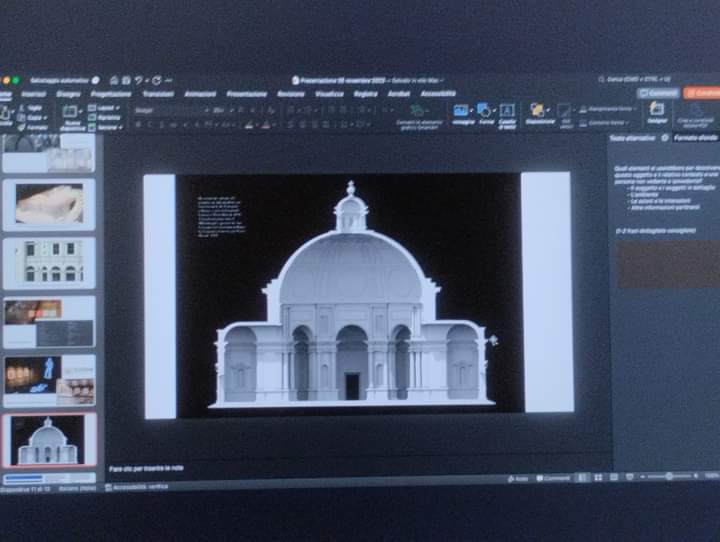Image resolution: width=720 pixels, height=542 pixels.
Task: Click the Redo arrow icon
Action: [x=157, y=80]
